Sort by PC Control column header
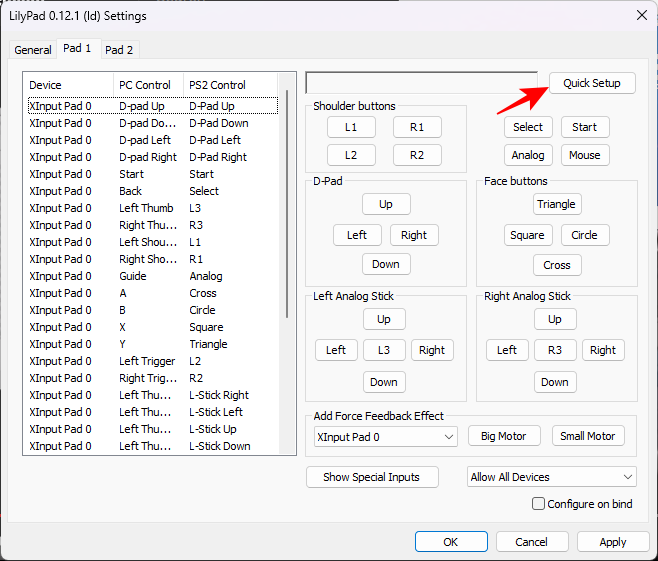This screenshot has height=561, width=658. 148,85
